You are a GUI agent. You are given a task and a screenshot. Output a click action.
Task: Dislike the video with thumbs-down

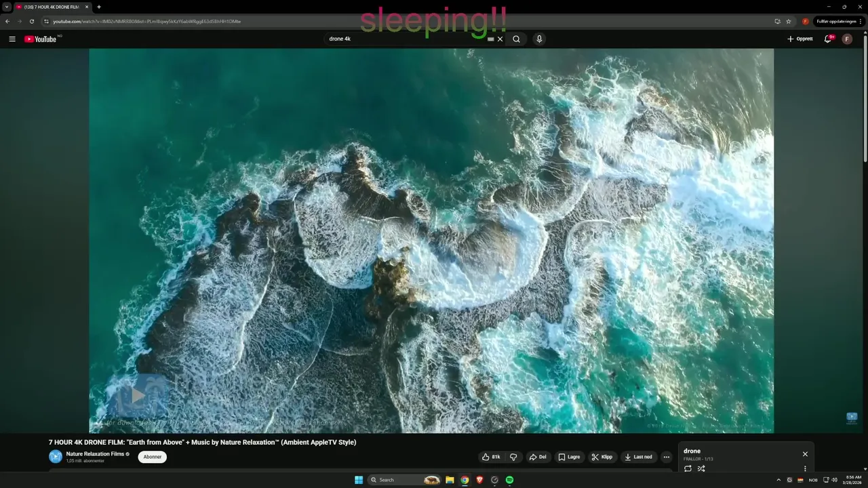513,457
